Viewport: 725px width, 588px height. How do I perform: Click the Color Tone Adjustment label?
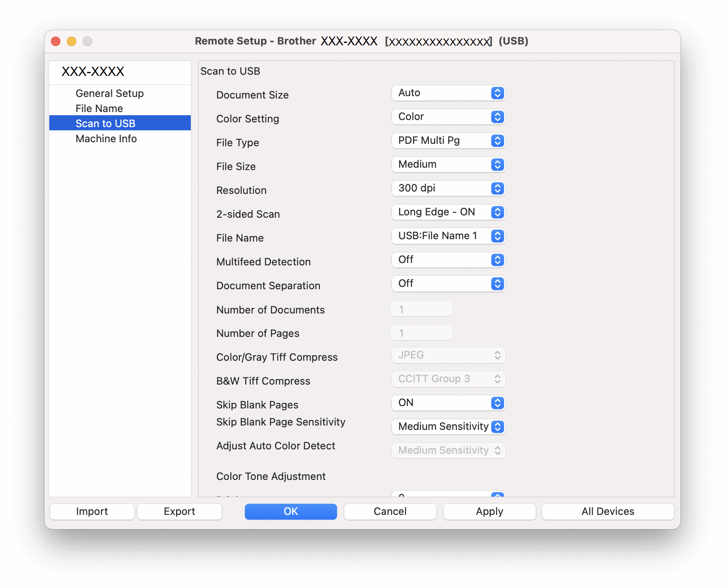click(271, 476)
